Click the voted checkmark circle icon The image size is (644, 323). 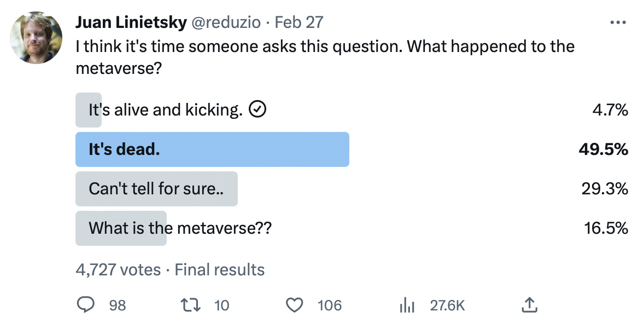pyautogui.click(x=257, y=110)
